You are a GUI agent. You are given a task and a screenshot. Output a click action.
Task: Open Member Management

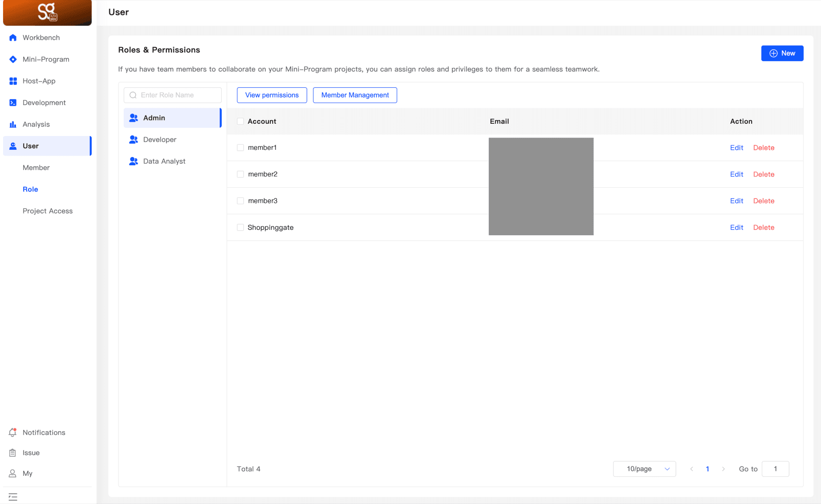click(355, 95)
